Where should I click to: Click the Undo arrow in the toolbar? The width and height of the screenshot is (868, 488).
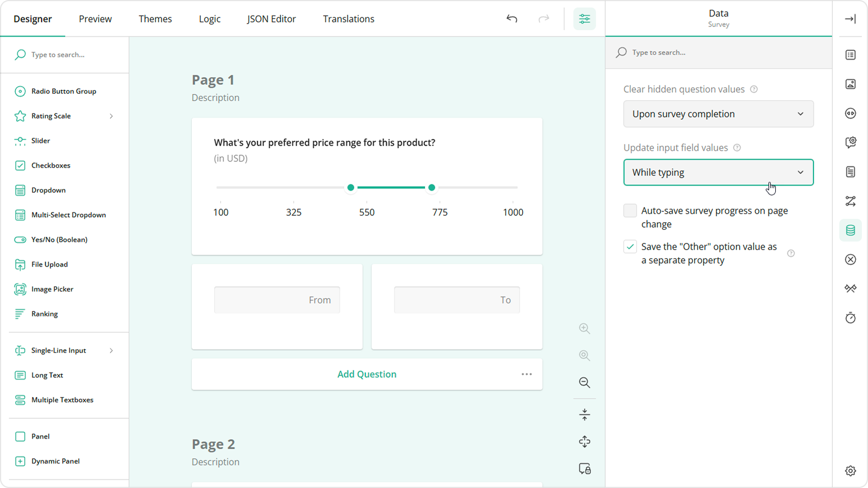[512, 19]
